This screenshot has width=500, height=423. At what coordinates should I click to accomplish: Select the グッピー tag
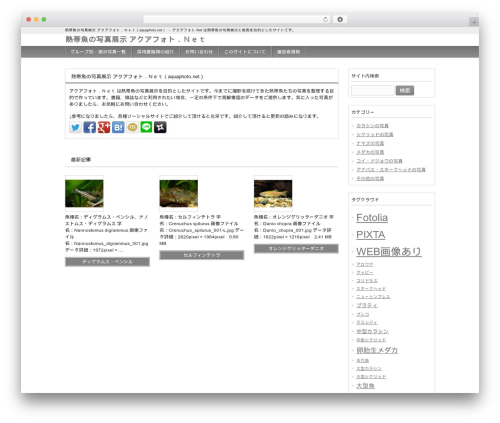click(x=365, y=273)
